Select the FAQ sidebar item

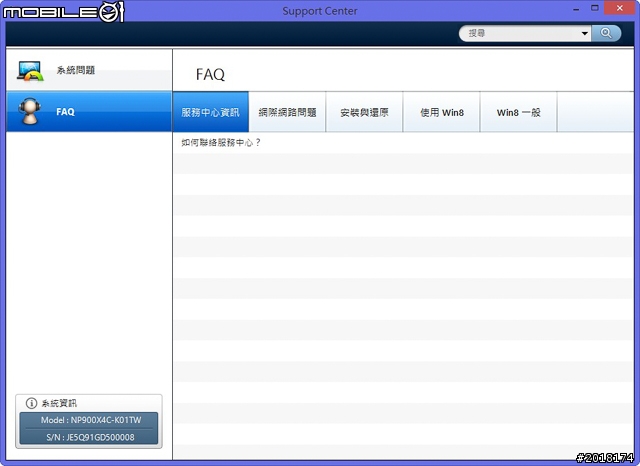pyautogui.click(x=89, y=112)
